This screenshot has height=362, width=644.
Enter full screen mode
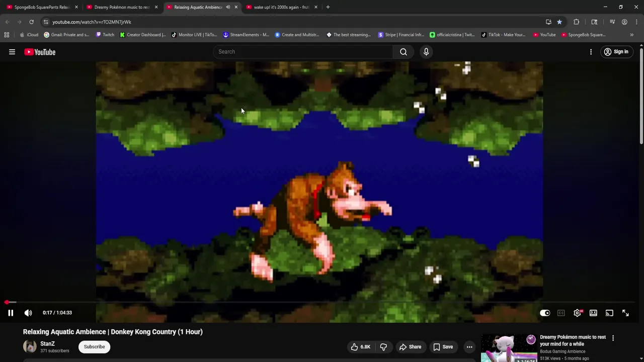[625, 313]
